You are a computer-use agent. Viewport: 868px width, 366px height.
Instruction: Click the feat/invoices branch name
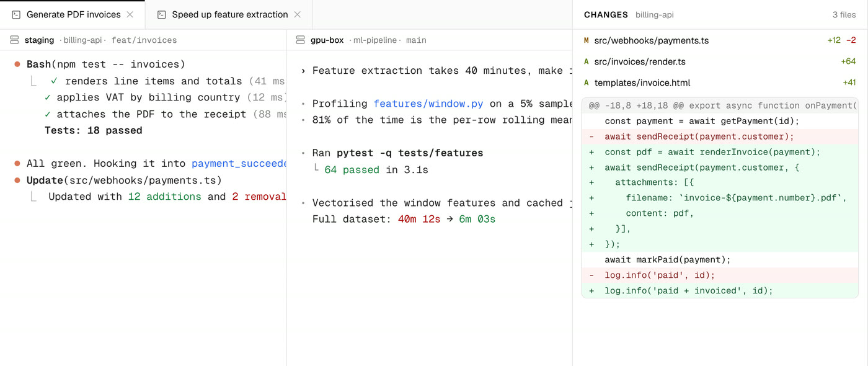[x=144, y=40]
